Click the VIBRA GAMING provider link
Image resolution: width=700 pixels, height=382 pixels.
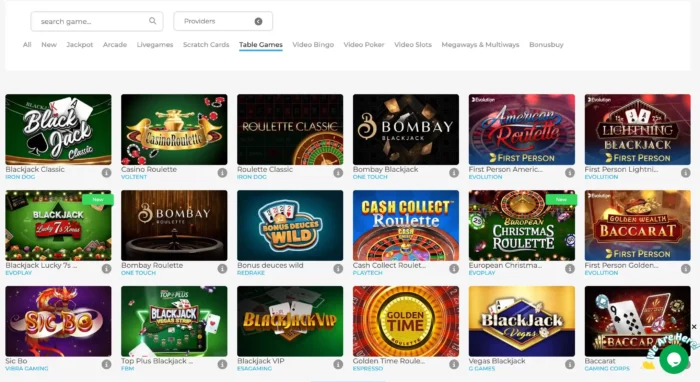(x=27, y=369)
